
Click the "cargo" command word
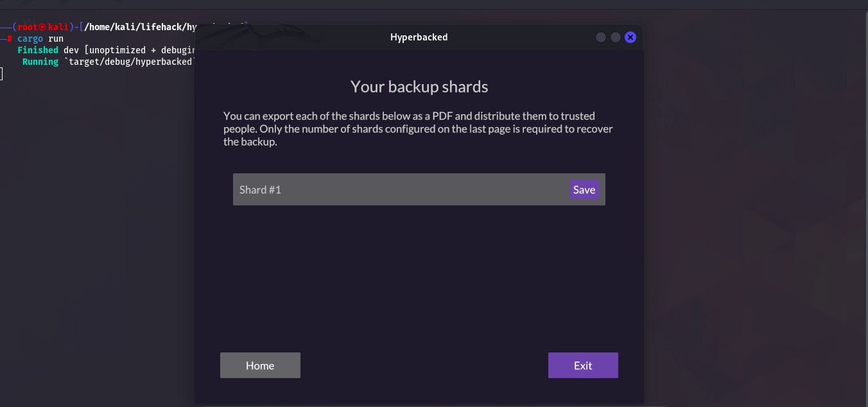(30, 39)
